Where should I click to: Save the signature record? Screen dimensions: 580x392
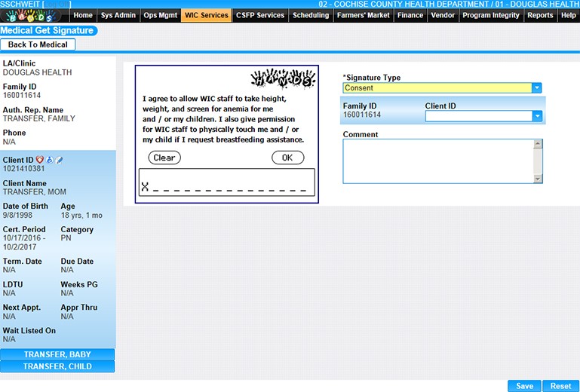click(524, 386)
